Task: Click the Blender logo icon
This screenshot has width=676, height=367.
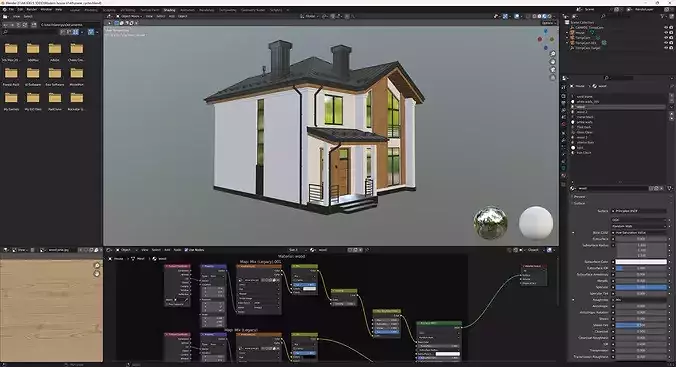Action: pos(4,9)
